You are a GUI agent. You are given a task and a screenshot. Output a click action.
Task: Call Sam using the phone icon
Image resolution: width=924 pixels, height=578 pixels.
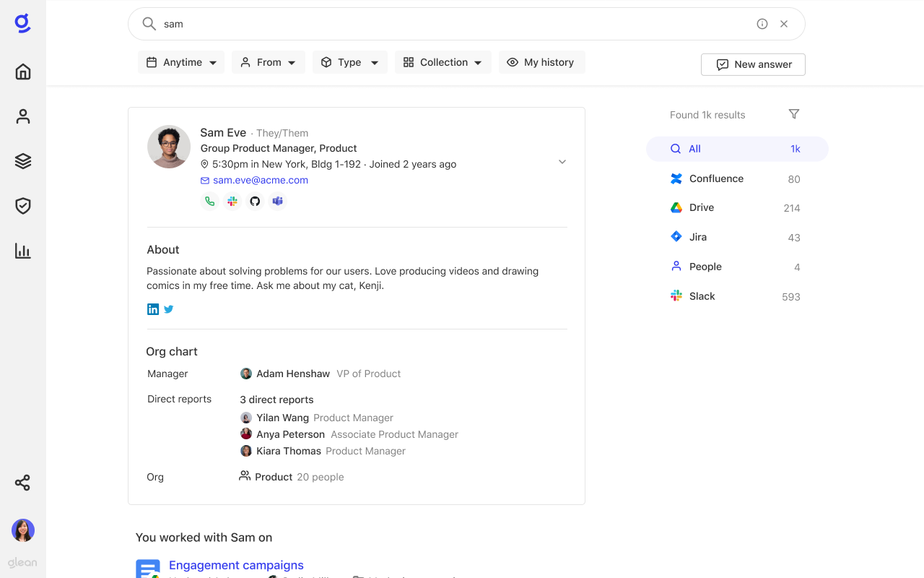[x=209, y=201]
